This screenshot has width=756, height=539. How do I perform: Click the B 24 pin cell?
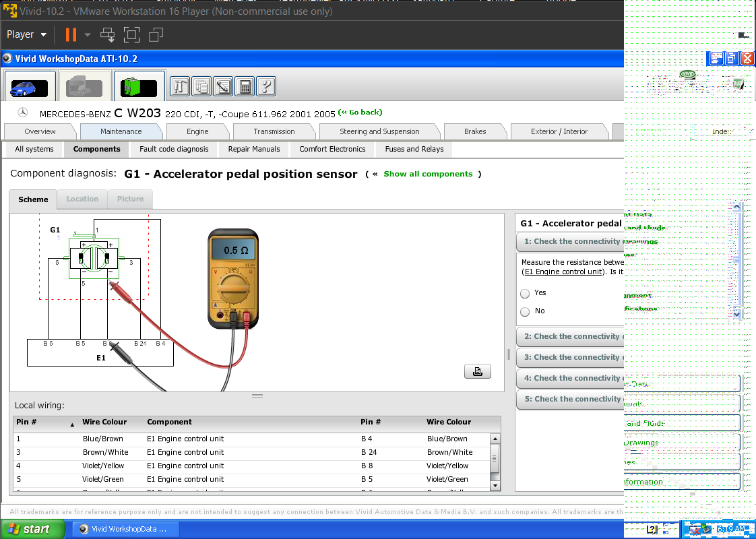tap(369, 453)
